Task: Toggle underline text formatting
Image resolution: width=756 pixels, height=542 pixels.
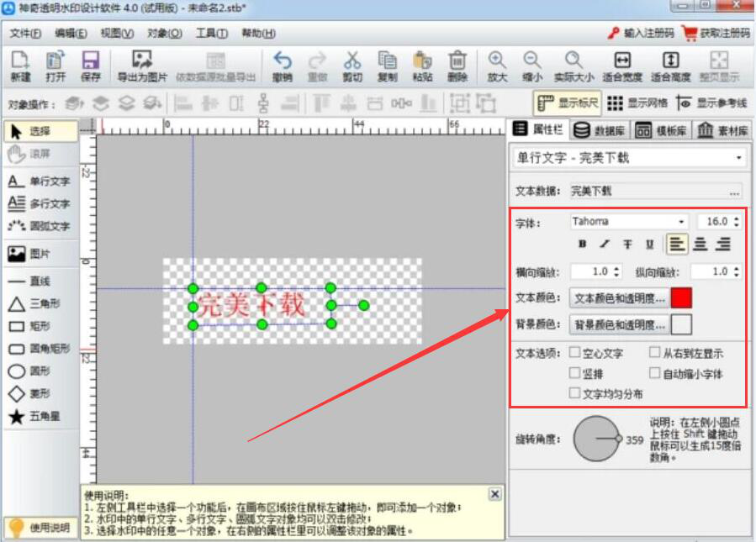Action: (x=649, y=245)
